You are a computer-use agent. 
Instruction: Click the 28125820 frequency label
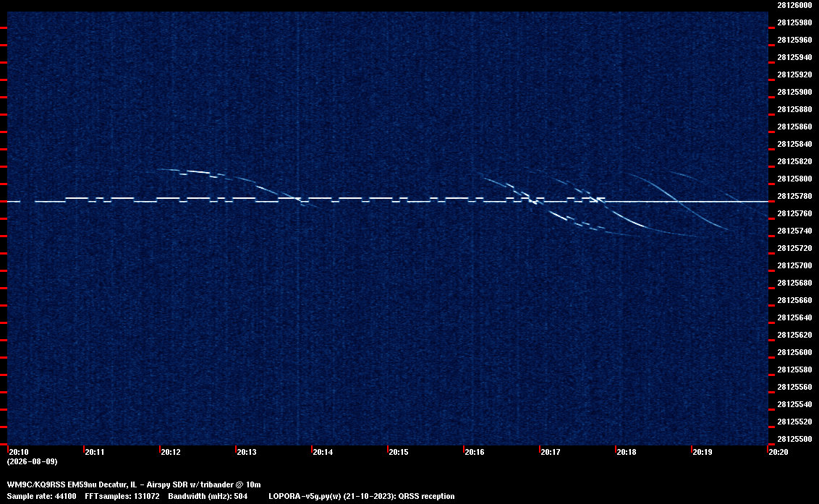(794, 161)
